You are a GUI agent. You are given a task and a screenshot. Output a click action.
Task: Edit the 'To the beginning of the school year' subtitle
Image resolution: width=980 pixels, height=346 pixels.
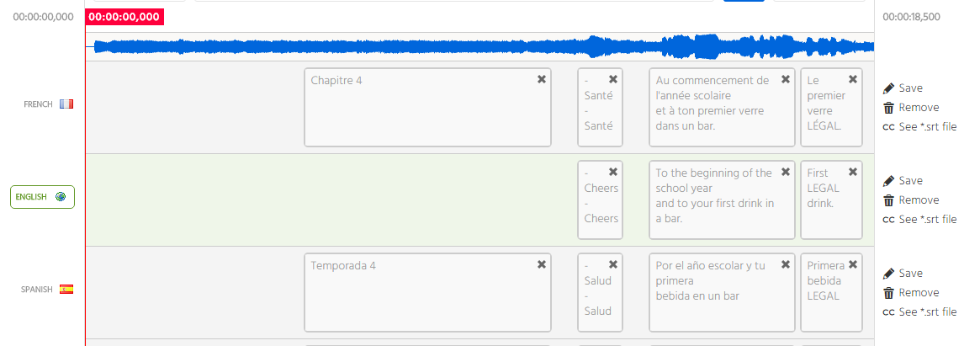tap(722, 196)
